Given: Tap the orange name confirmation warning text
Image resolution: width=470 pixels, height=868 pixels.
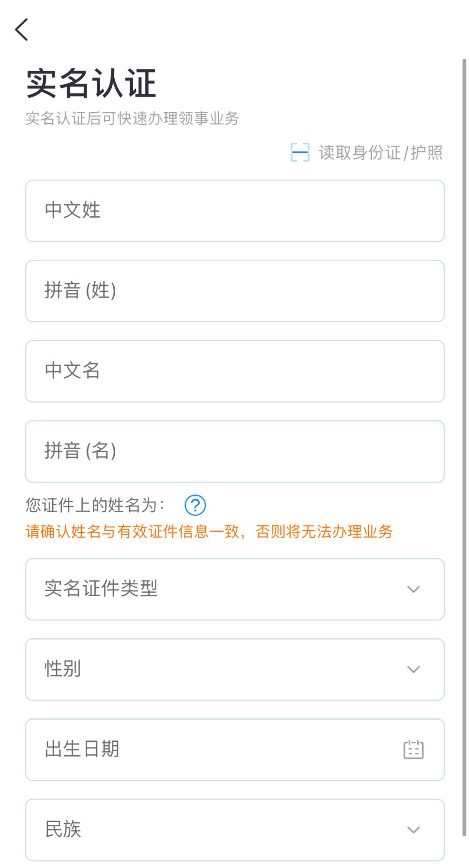Looking at the screenshot, I should click(x=209, y=532).
